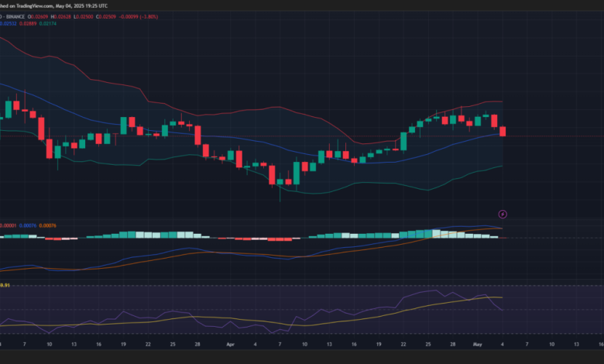Click the low price L0.02500
Screen dimensions: 604x364
point(84,17)
